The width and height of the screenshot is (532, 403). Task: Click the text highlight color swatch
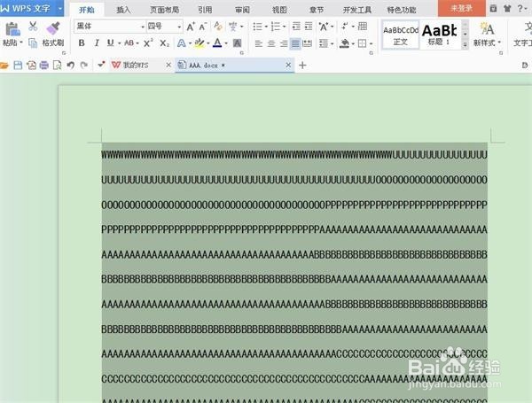tap(199, 43)
